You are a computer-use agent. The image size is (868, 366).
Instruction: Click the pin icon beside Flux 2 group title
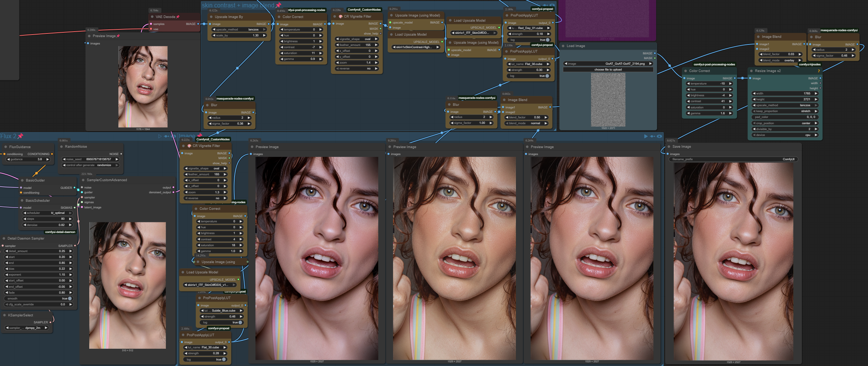pos(21,136)
